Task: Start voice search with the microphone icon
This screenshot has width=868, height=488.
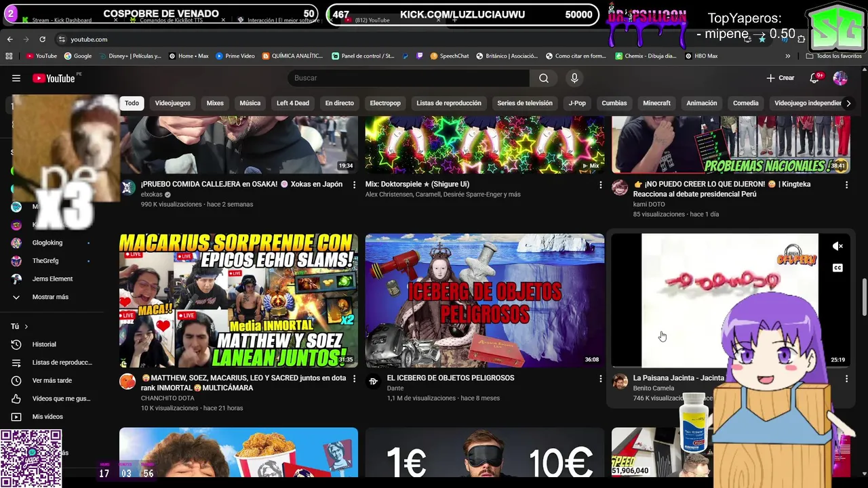Action: click(x=574, y=78)
